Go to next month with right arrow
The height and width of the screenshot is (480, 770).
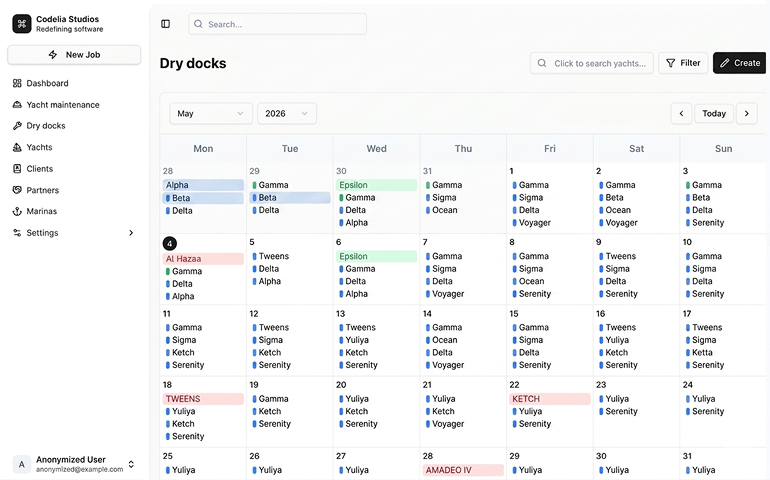click(x=746, y=113)
